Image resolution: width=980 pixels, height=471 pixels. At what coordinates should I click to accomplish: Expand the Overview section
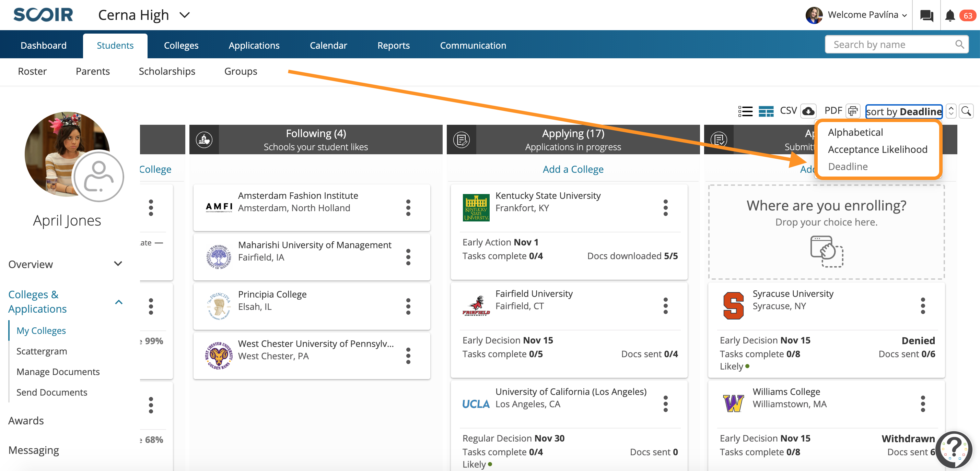point(66,264)
